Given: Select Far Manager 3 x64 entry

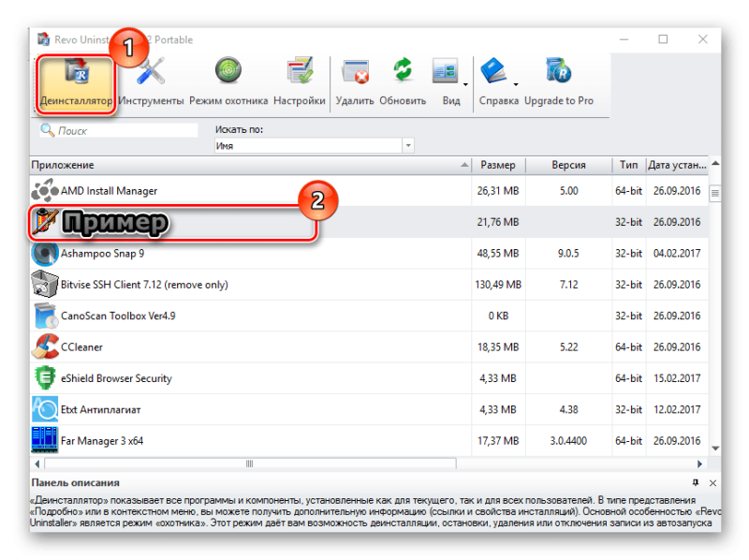Looking at the screenshot, I should coord(102,440).
